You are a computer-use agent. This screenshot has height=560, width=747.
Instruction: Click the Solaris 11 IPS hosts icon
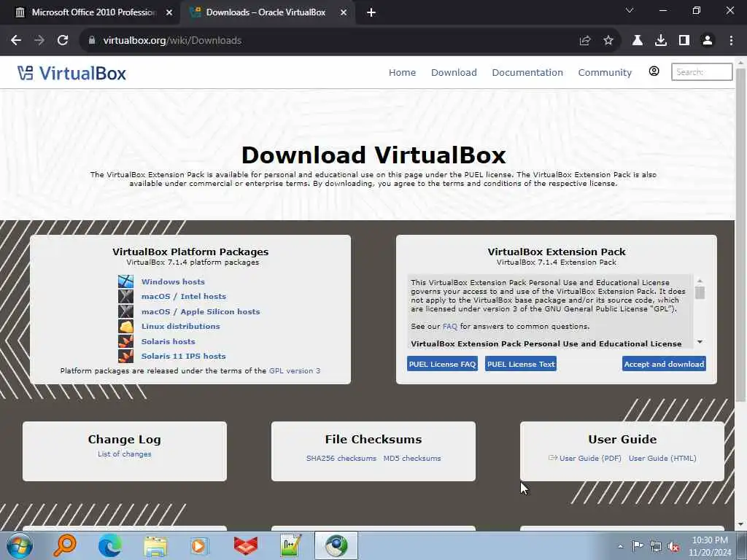(125, 356)
